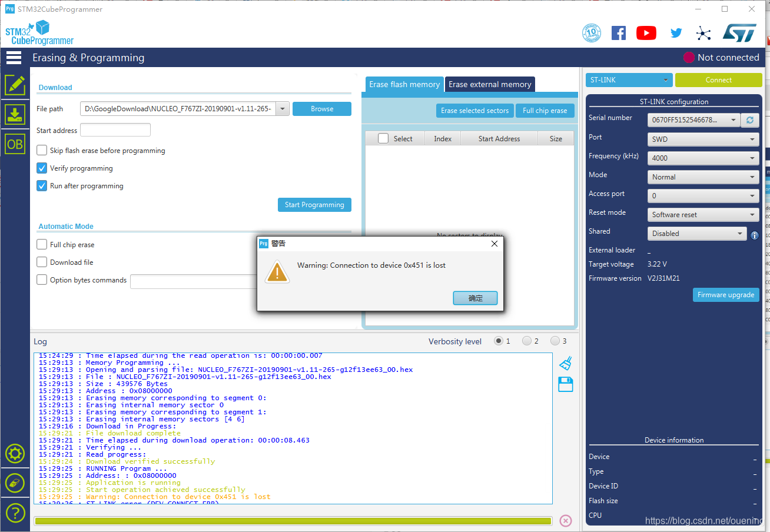Switch to Erase flash memory tab
The width and height of the screenshot is (770, 532).
404,84
